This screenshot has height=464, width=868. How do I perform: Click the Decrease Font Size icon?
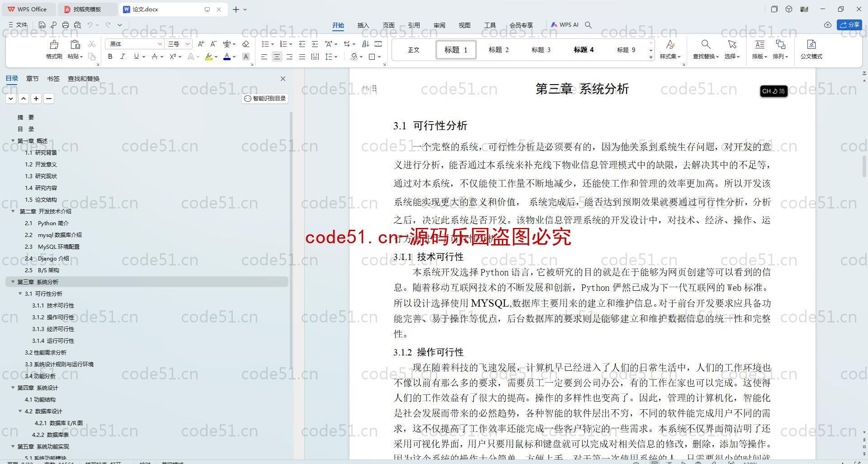[213, 44]
